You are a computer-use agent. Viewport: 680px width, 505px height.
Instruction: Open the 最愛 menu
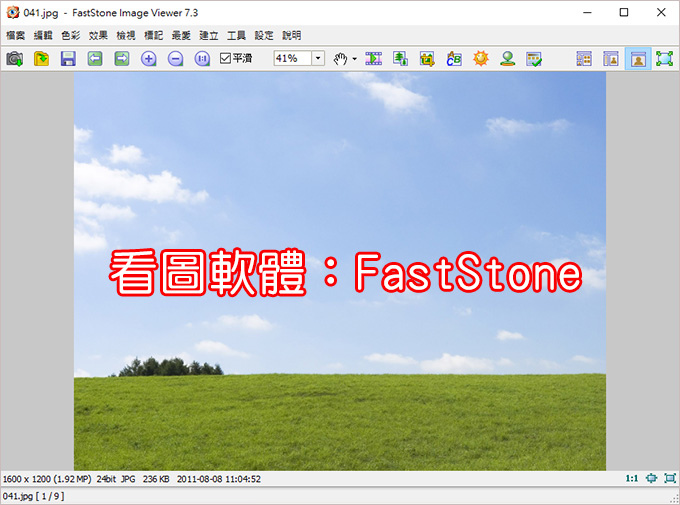pos(181,35)
